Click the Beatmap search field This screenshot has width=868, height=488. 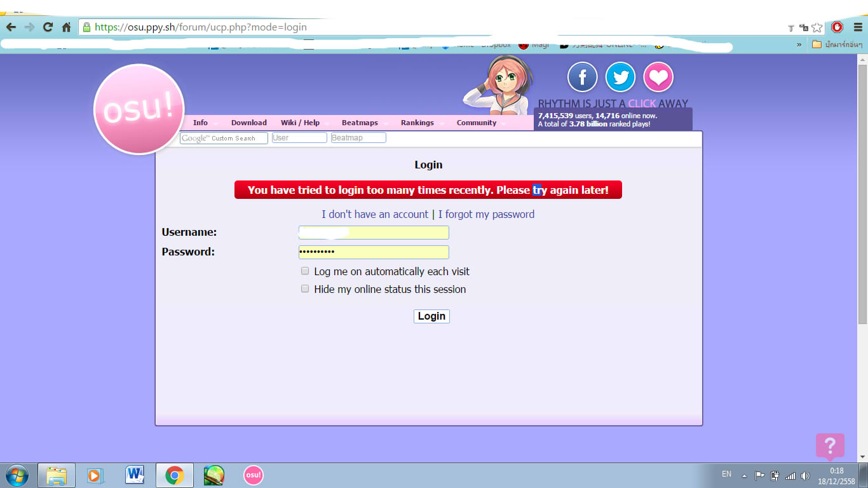click(x=358, y=137)
